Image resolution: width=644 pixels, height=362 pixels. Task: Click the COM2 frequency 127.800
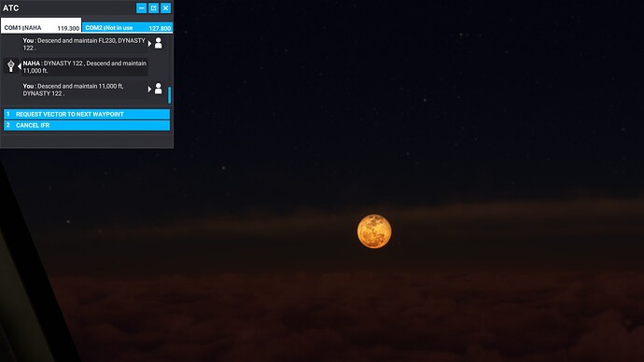click(x=160, y=28)
